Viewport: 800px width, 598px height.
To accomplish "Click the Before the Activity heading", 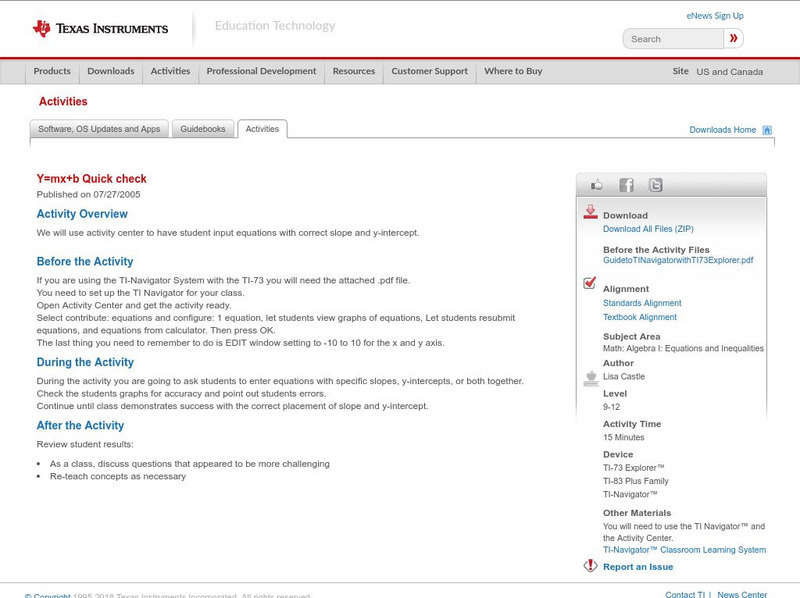I will point(85,261).
